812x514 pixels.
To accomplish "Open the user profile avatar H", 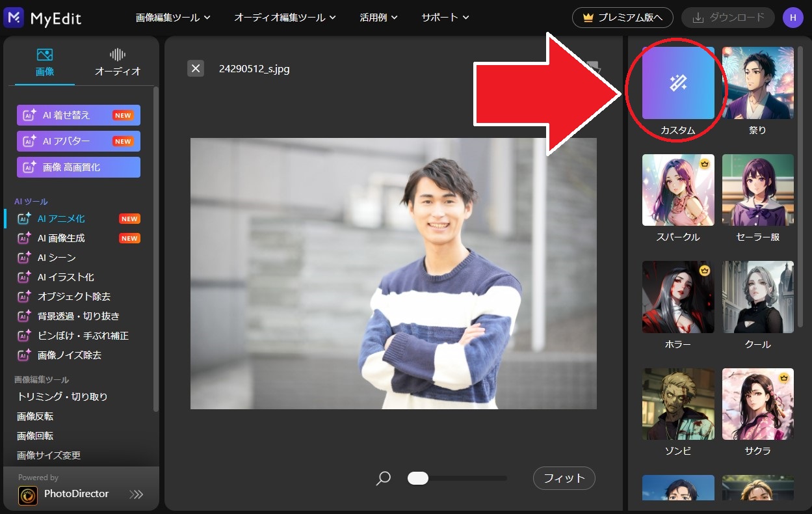I will tap(792, 18).
